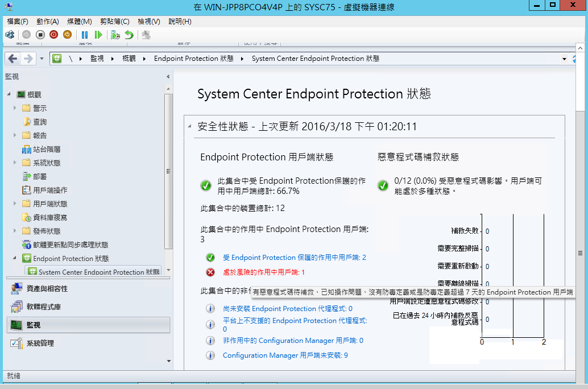This screenshot has width=588, height=389.
Task: Click 概觀 in the breadcrumb path
Action: [x=129, y=59]
